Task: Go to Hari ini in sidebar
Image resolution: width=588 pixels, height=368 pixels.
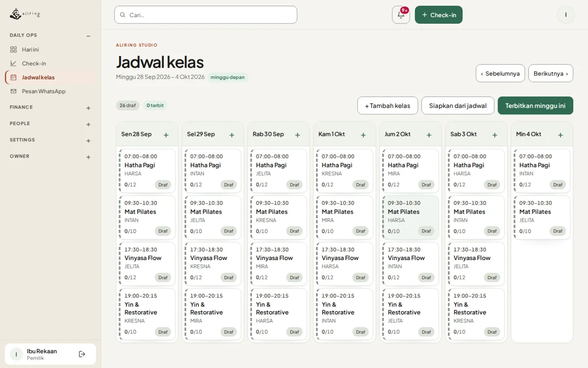Action: point(50,50)
